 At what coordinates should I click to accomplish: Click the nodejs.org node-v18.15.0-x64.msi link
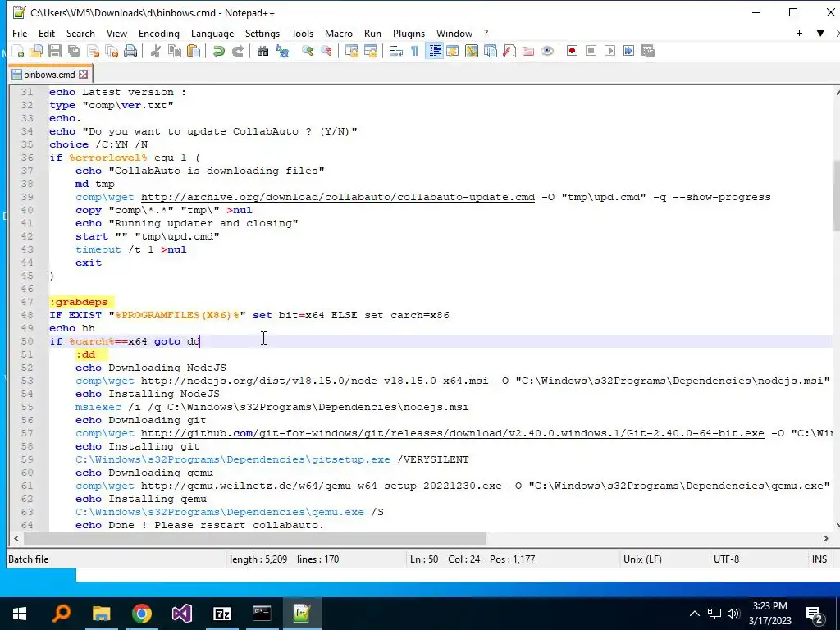click(314, 381)
